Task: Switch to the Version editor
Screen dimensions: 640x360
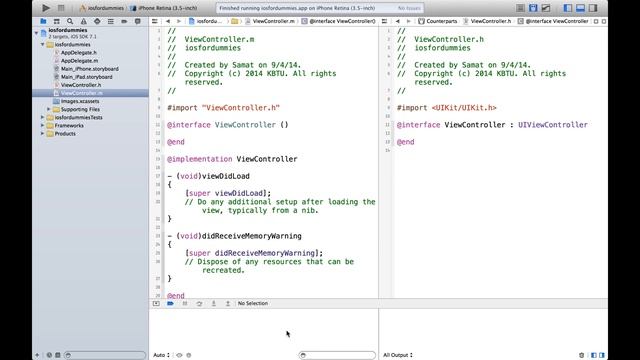Action: point(546,8)
